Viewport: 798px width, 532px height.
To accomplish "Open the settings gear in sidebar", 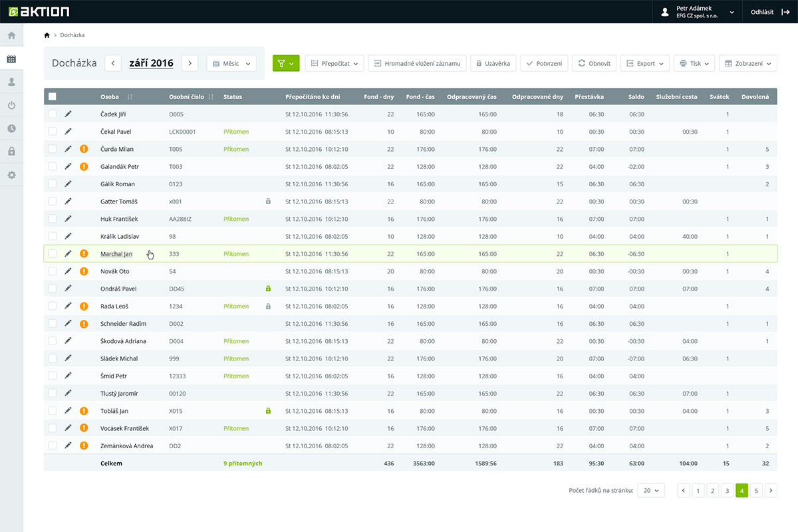I will pos(11,175).
